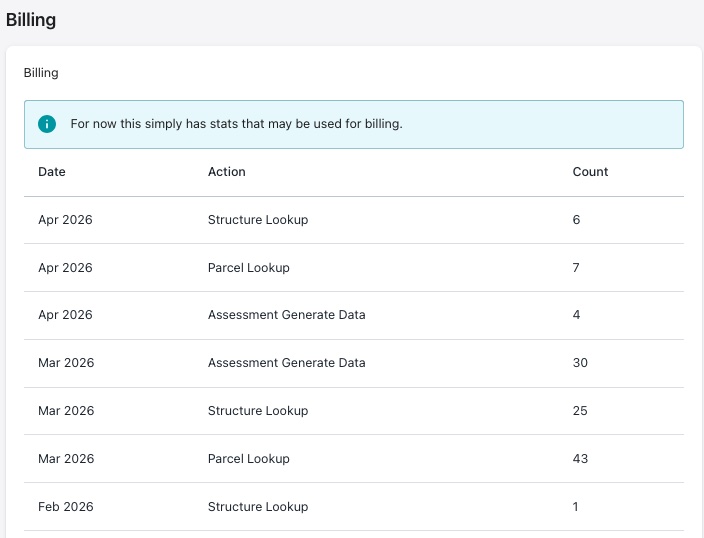The image size is (704, 538).
Task: Click the count value 7
Action: point(576,268)
